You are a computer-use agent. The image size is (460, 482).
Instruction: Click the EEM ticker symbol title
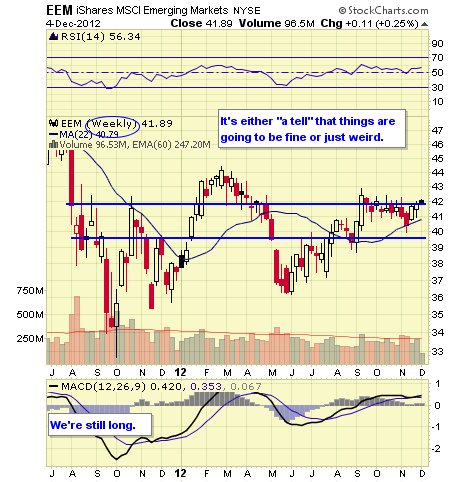(x=59, y=11)
